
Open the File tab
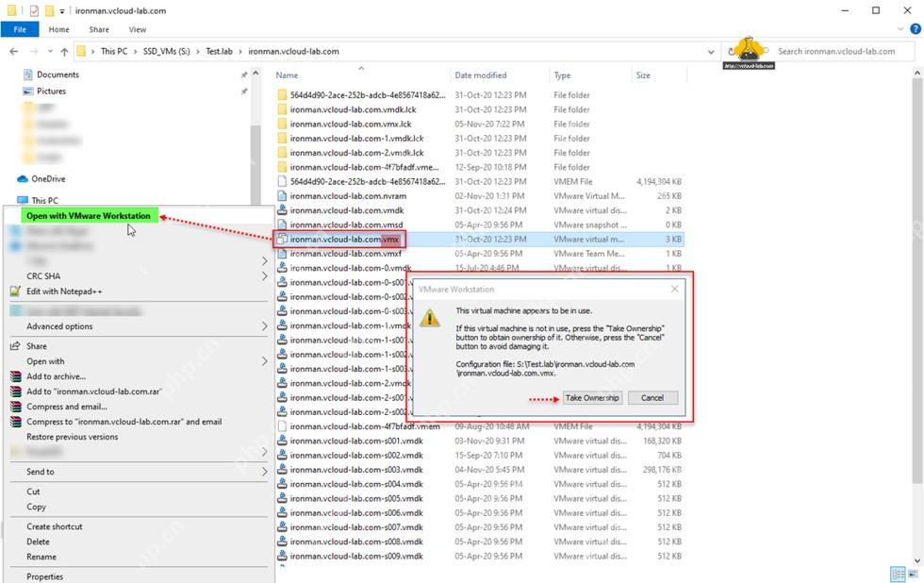[x=20, y=29]
